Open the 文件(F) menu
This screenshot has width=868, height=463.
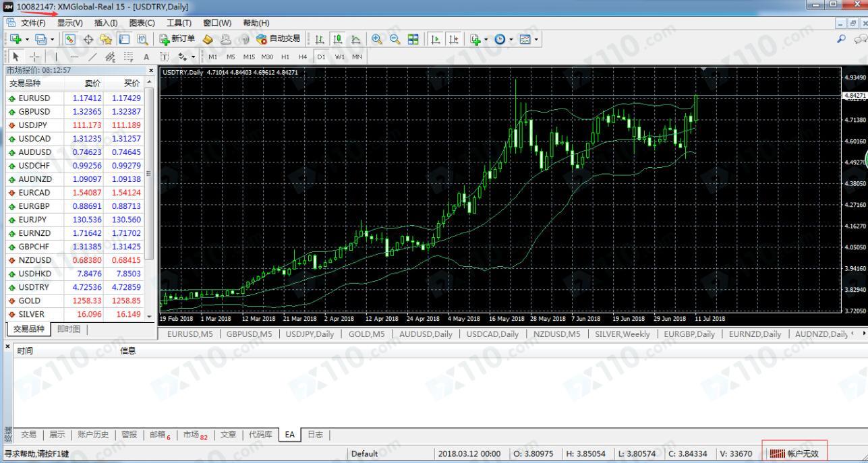point(33,23)
